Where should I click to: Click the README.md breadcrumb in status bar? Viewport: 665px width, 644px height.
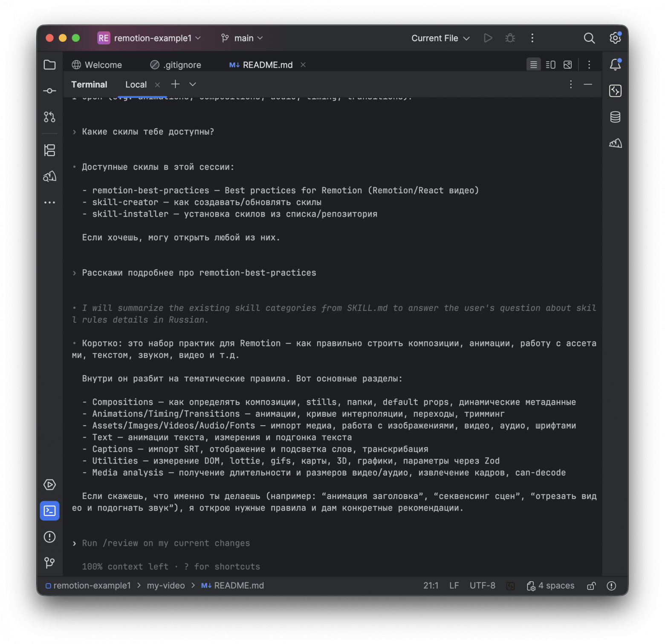point(233,586)
